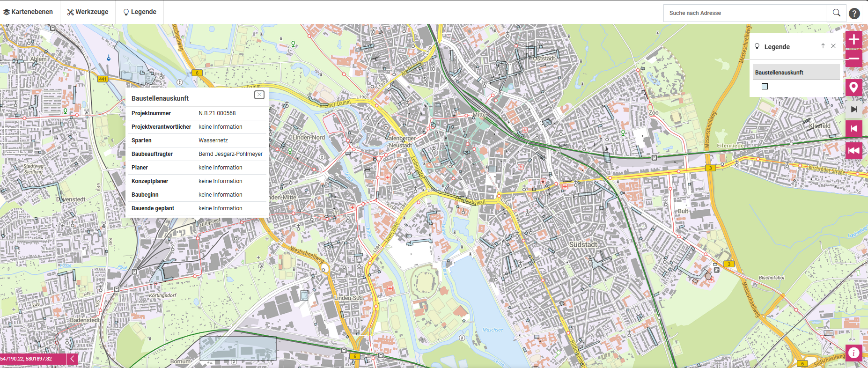Viewport: 868px width, 368px height.
Task: Open the help question mark icon
Action: pos(854,14)
